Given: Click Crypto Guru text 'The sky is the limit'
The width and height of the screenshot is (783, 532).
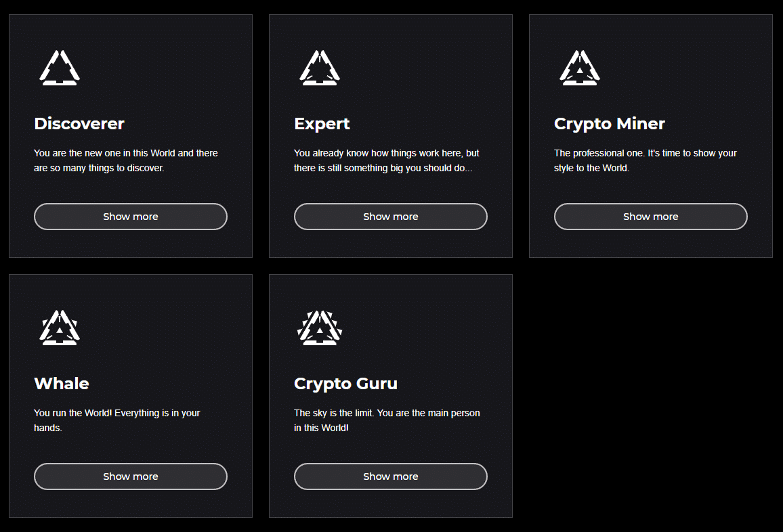Looking at the screenshot, I should [387, 420].
